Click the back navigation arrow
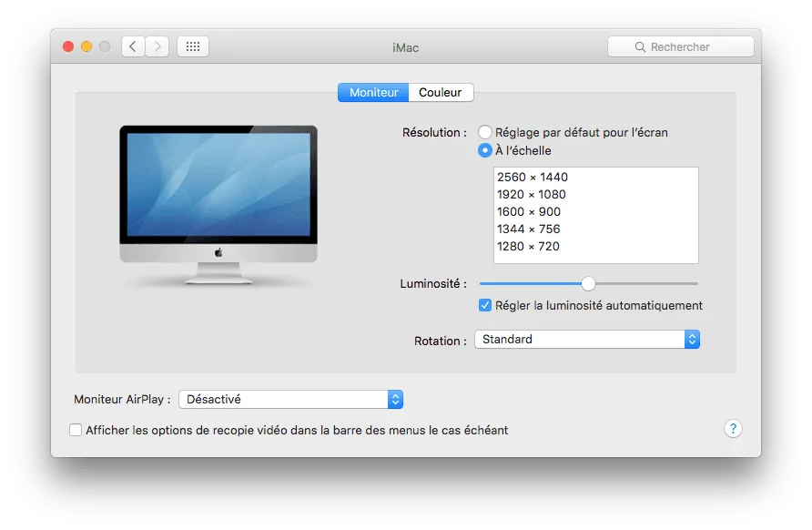Image resolution: width=812 pixels, height=530 pixels. (x=133, y=46)
